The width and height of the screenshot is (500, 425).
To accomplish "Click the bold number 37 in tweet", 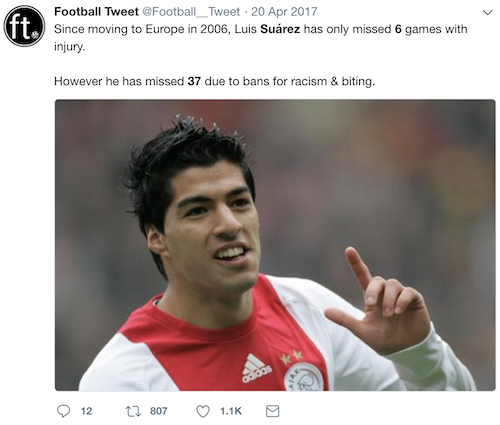I will pyautogui.click(x=194, y=81).
